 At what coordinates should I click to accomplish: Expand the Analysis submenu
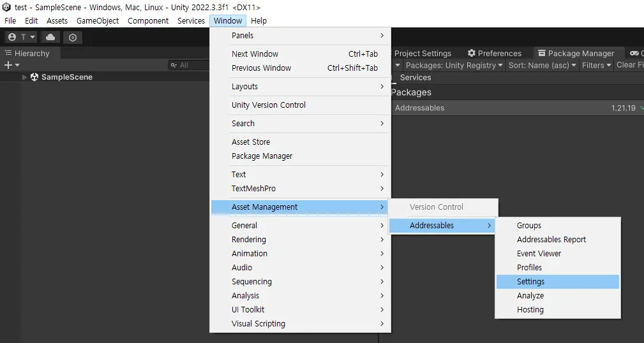point(300,295)
